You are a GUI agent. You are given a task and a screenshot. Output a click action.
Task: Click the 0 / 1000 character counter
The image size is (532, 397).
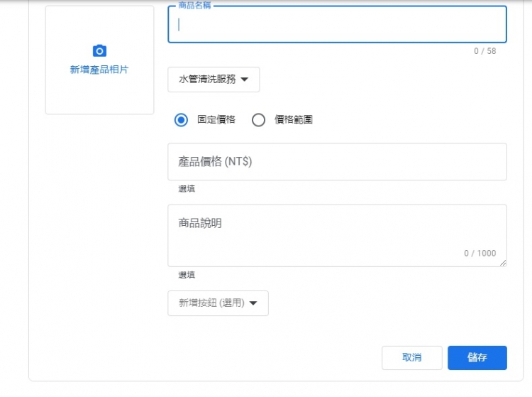click(480, 254)
